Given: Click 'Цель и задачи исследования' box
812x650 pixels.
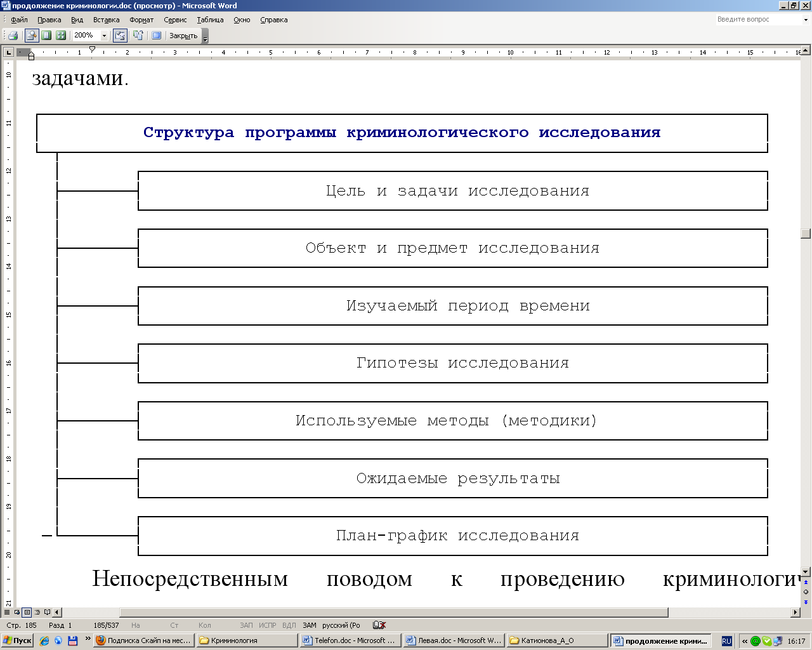Looking at the screenshot, I should (x=453, y=190).
